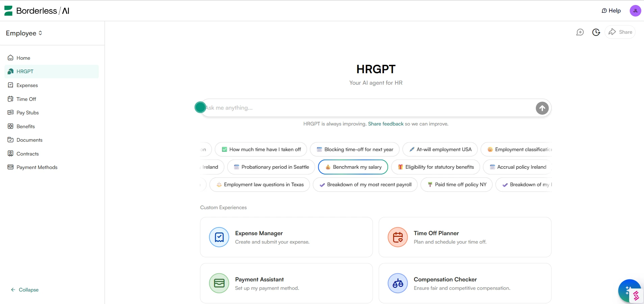Click the Borderless AI logo
The height and width of the screenshot is (304, 644).
pyautogui.click(x=37, y=11)
